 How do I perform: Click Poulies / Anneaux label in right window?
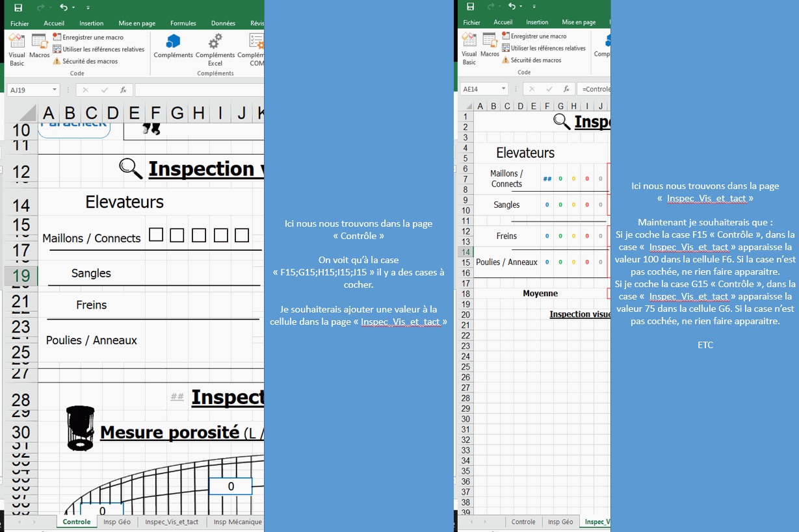point(507,262)
